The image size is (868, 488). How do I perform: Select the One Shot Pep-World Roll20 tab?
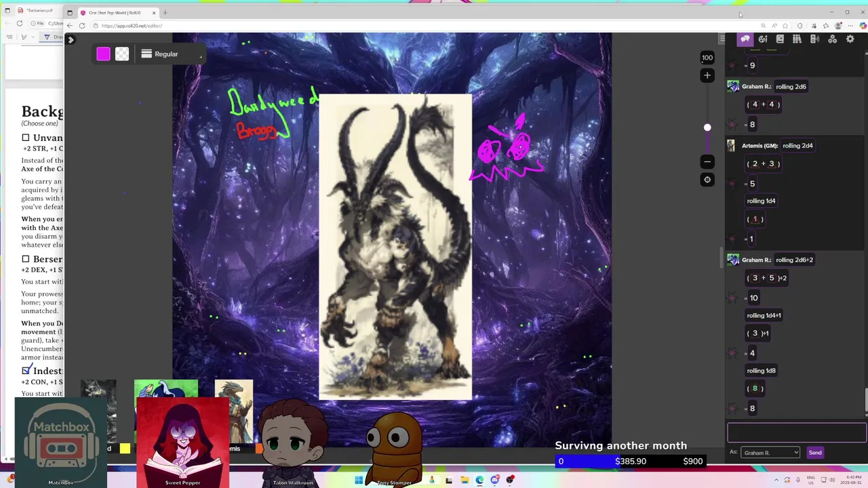click(x=117, y=13)
